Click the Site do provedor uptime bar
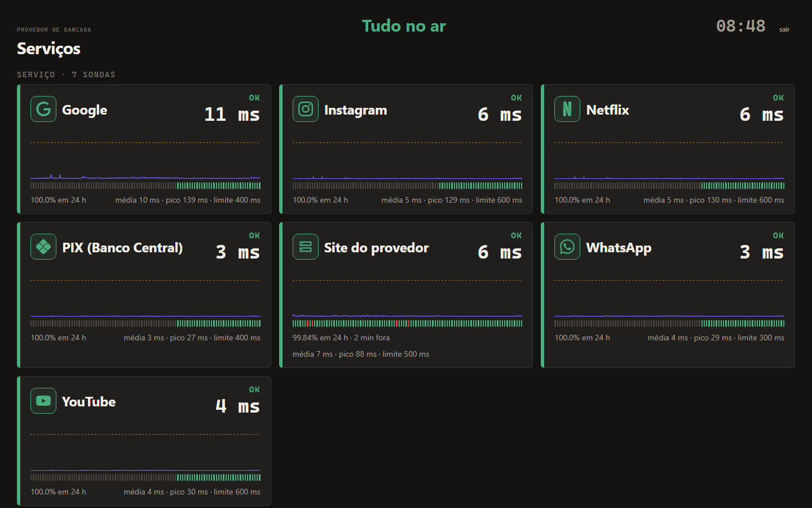812x508 pixels. [x=407, y=323]
